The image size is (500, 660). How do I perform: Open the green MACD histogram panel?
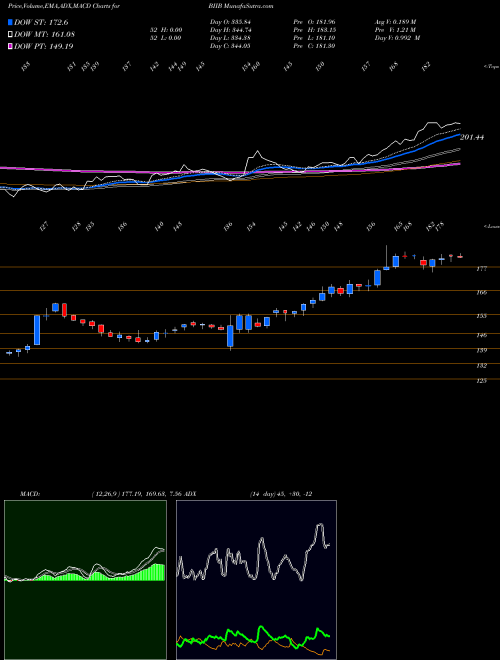[85, 580]
